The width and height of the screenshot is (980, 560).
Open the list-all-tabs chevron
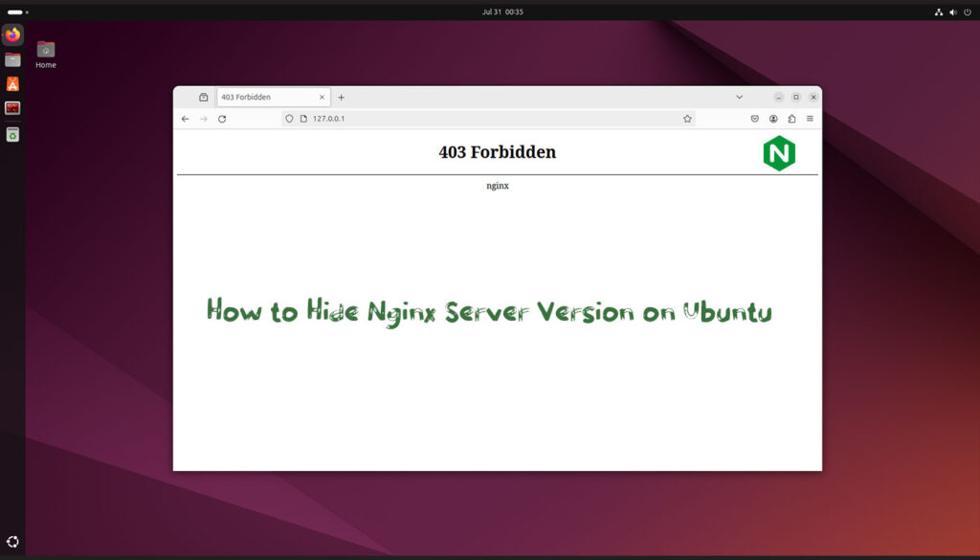[739, 97]
